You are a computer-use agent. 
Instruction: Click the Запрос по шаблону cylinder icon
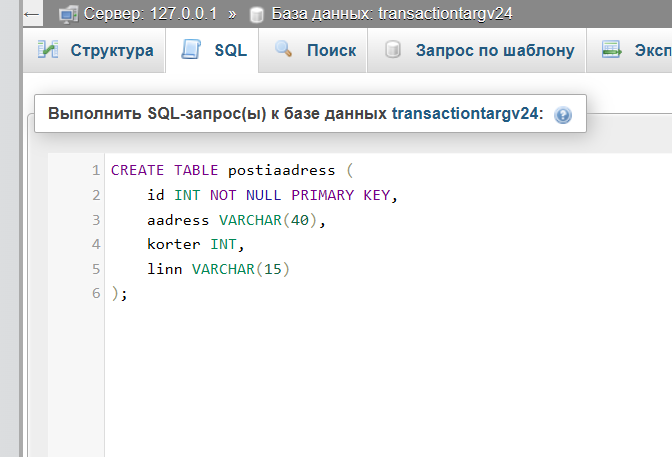click(x=393, y=50)
